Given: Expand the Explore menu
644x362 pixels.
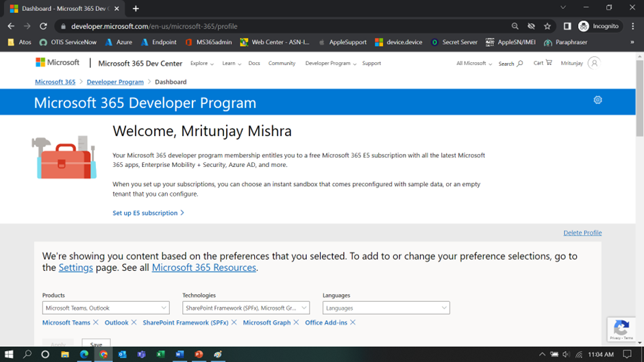Looking at the screenshot, I should coord(201,63).
